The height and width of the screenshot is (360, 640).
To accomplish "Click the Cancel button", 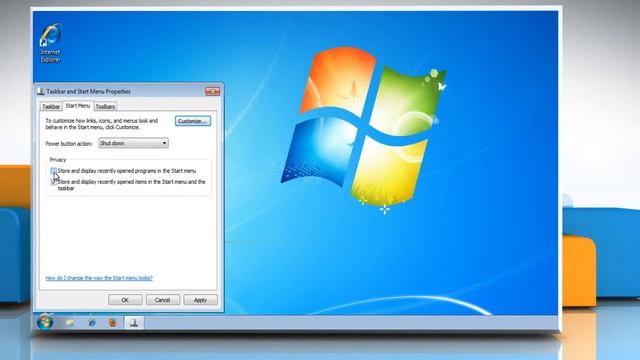I will pos(163,300).
